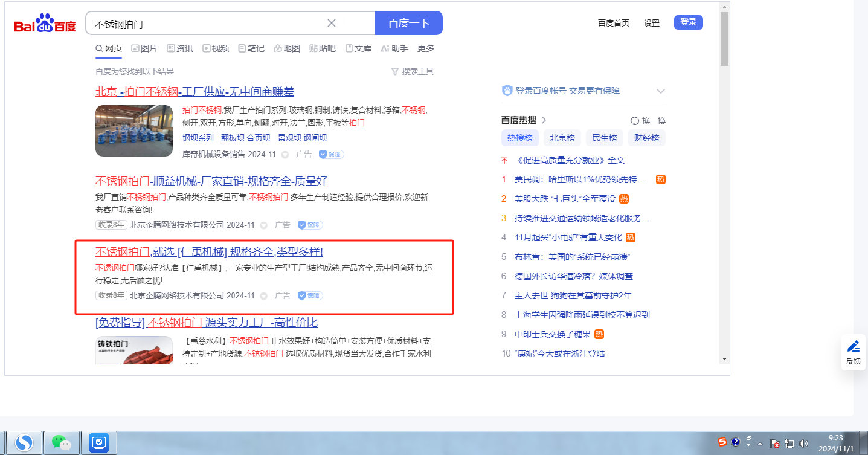The height and width of the screenshot is (455, 868).
Task: Select the 财经榜 hot list tab
Action: coord(646,138)
